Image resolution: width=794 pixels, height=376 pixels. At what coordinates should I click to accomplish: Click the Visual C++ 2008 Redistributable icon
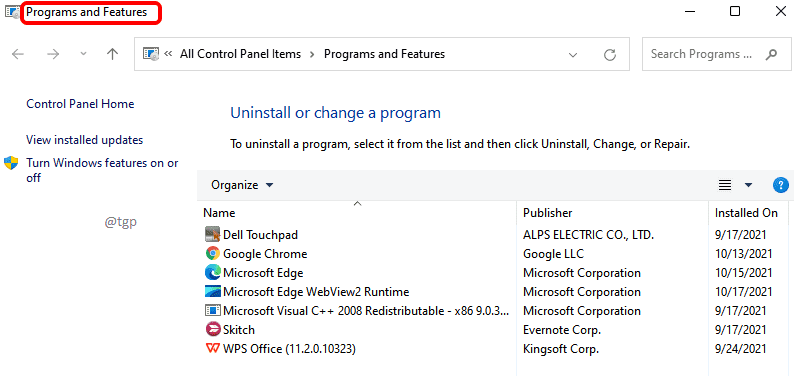coord(213,310)
